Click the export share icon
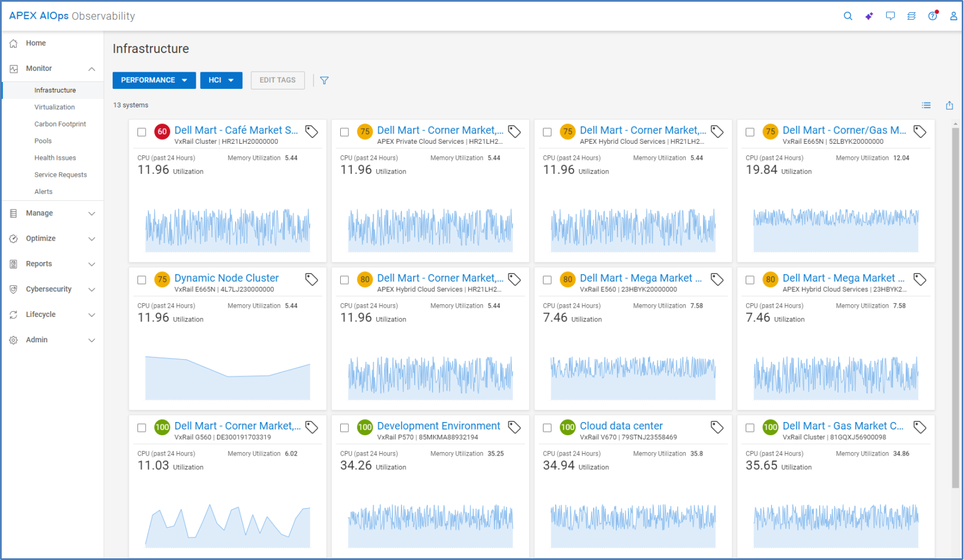 point(950,105)
